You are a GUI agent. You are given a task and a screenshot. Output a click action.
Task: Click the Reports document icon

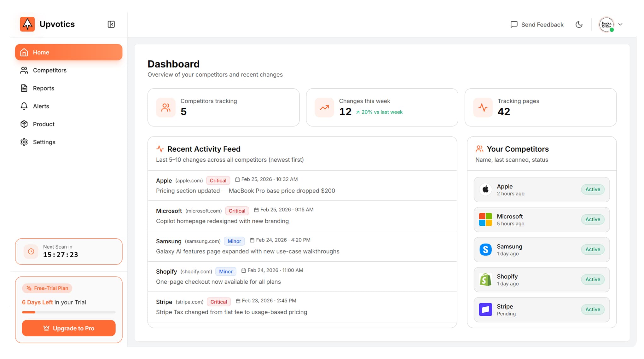[x=24, y=88]
